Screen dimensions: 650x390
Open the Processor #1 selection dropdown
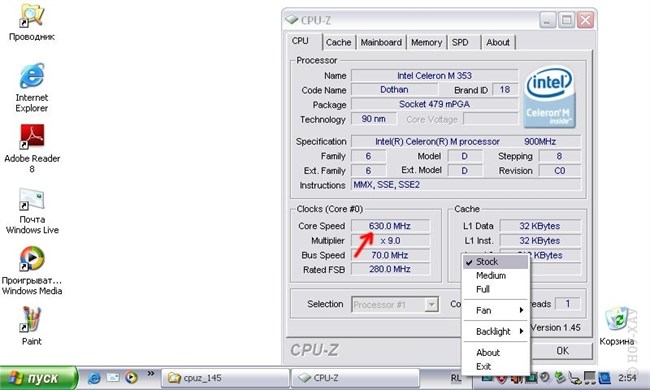pyautogui.click(x=395, y=305)
